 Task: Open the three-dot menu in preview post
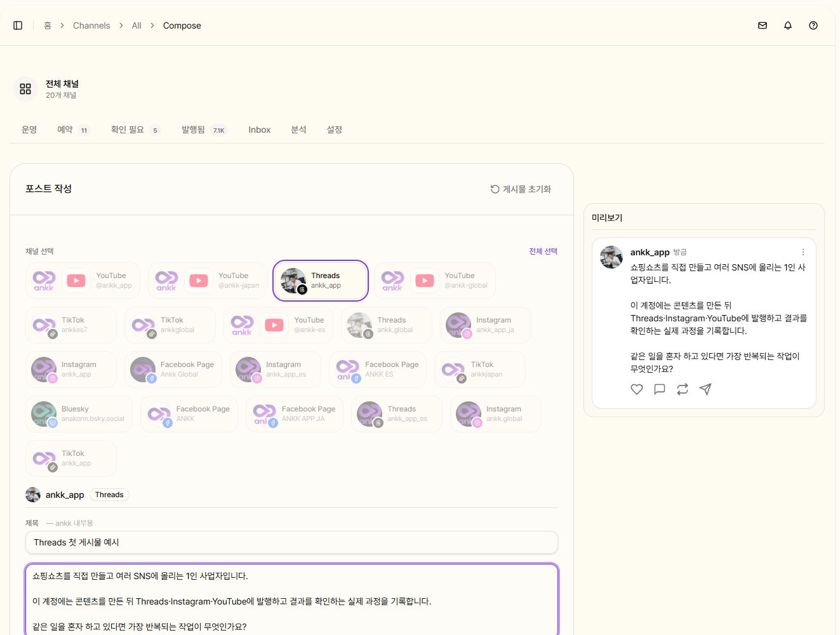coord(803,252)
